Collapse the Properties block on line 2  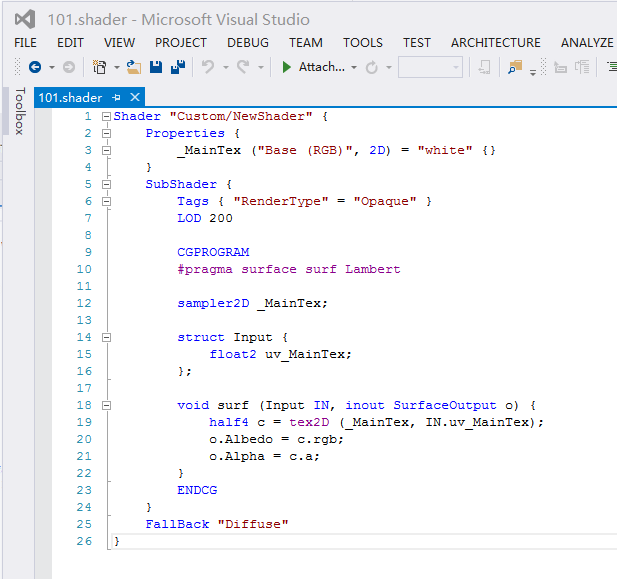click(106, 133)
